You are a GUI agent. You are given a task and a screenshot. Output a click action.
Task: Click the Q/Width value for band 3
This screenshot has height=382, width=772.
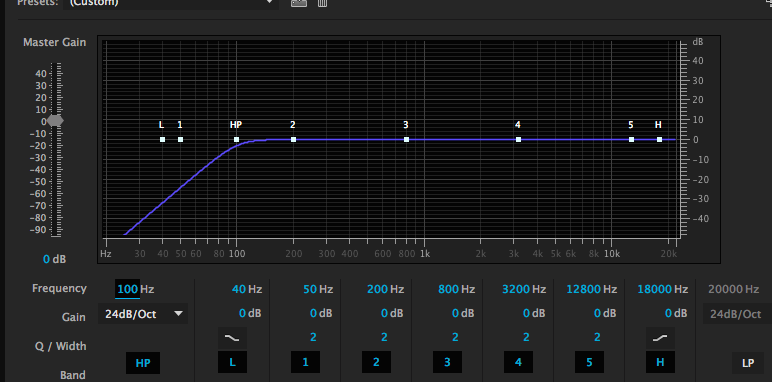pyautogui.click(x=455, y=337)
